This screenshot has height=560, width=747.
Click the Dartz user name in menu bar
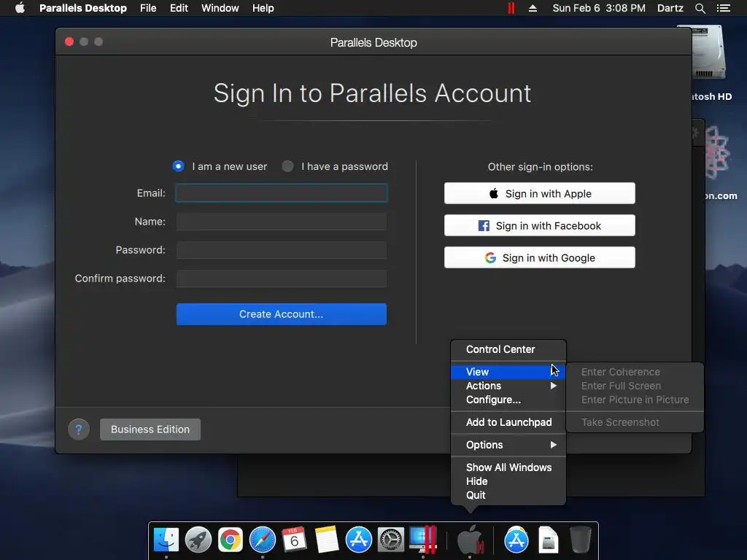coord(670,8)
